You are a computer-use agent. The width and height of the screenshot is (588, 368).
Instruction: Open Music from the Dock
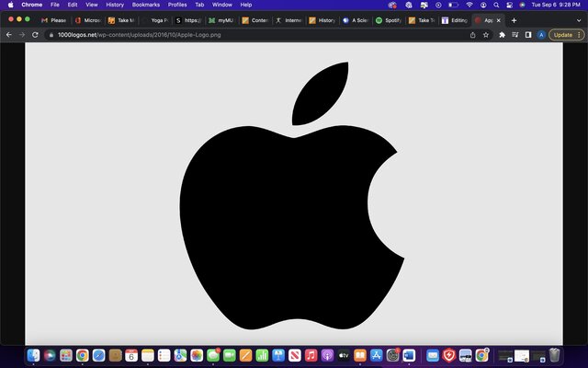(311, 355)
